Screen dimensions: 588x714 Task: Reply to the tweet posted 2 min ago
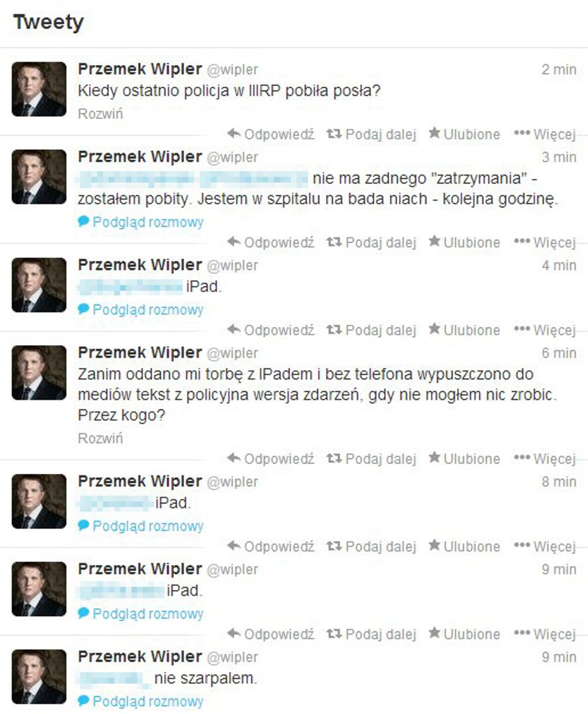270,134
